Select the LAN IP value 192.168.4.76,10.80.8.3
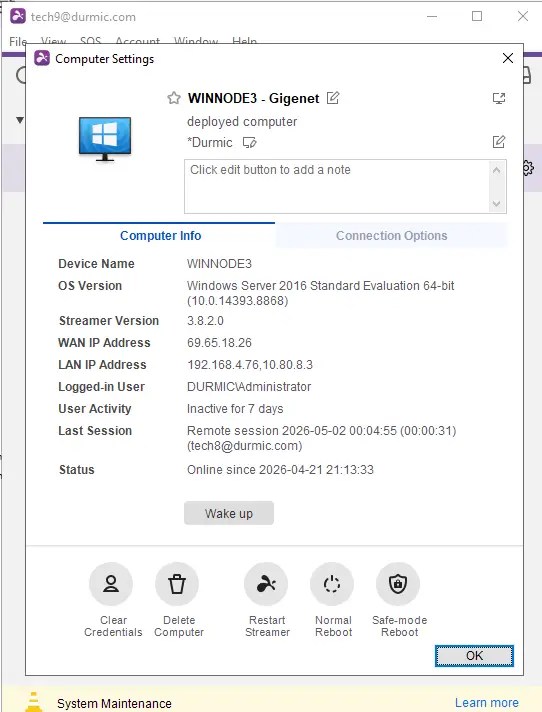This screenshot has height=712, width=542. 250,365
